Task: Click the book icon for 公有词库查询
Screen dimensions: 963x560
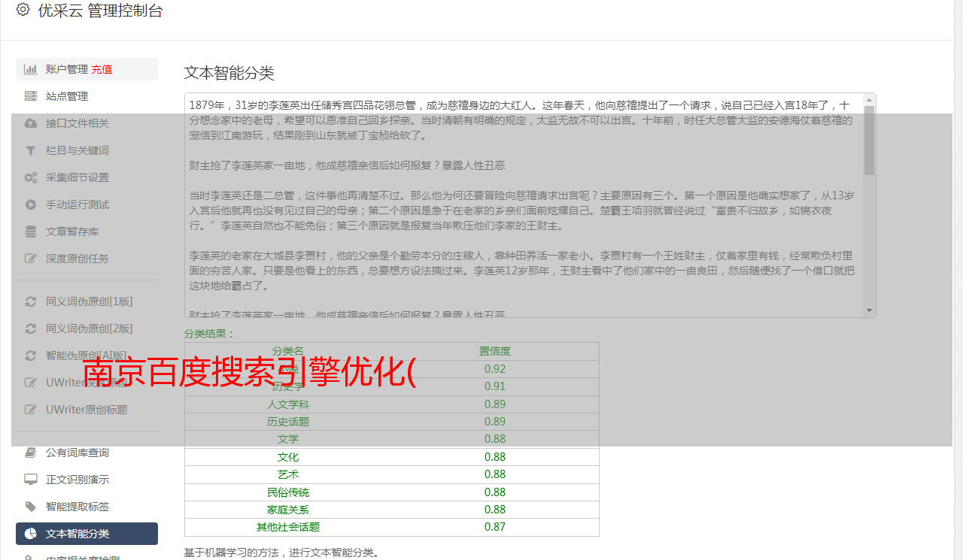Action: point(31,453)
